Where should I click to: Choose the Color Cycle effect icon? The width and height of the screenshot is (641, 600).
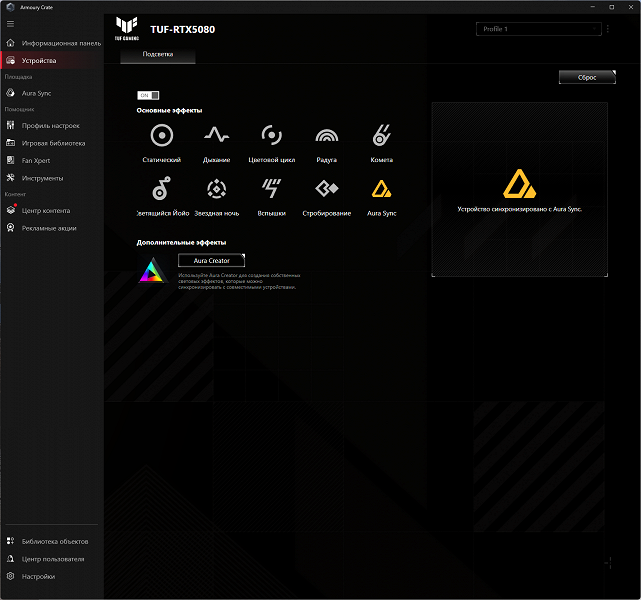(x=271, y=135)
